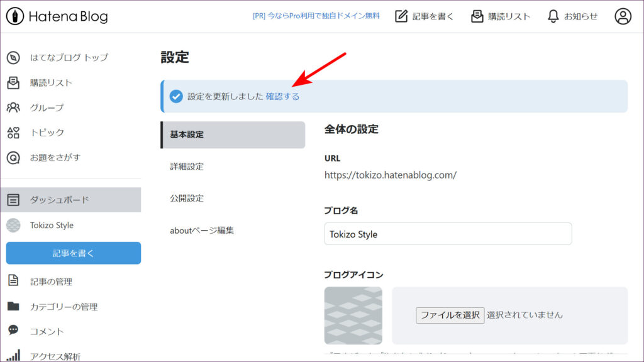Open お題をさがす icon in sidebar
This screenshot has height=362, width=644.
13,158
